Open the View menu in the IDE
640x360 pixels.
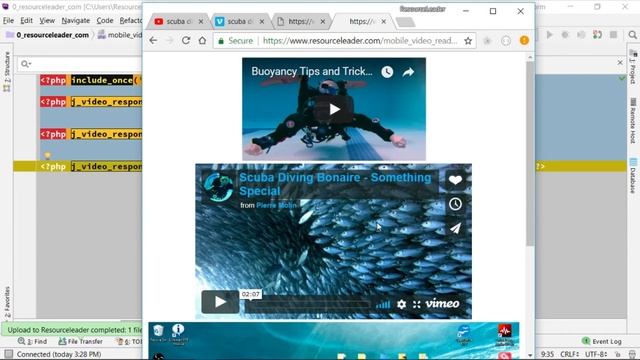click(47, 20)
